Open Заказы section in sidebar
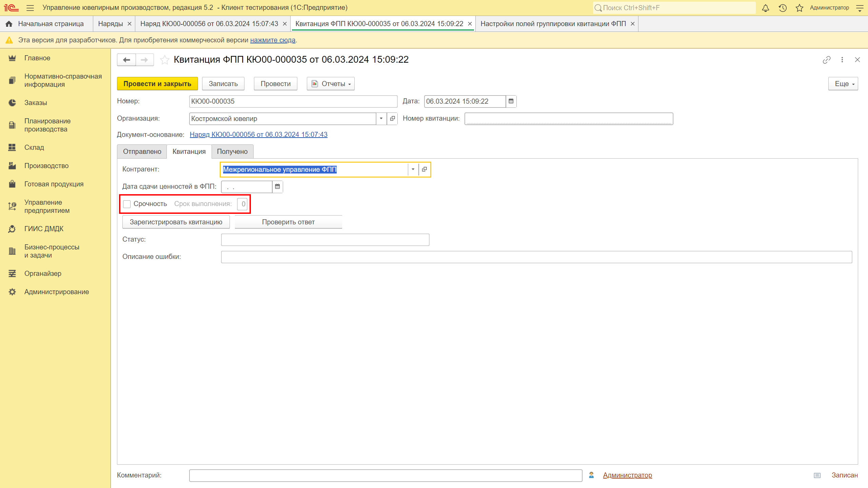Viewport: 868px width, 488px height. pyautogui.click(x=36, y=103)
